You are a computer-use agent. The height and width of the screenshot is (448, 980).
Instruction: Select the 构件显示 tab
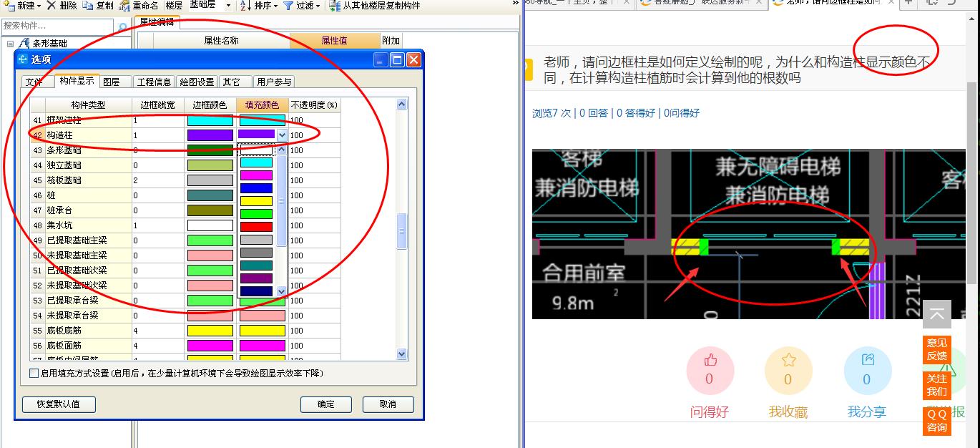coord(77,81)
